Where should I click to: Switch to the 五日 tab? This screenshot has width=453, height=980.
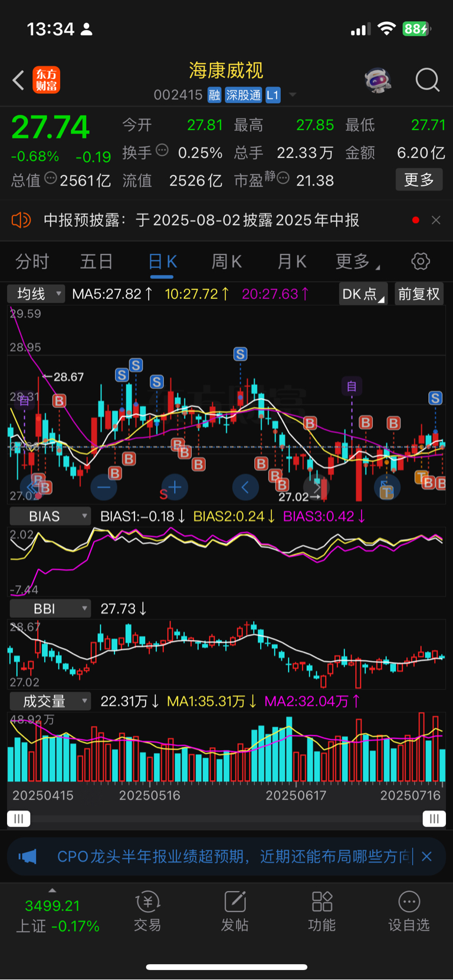pos(96,262)
